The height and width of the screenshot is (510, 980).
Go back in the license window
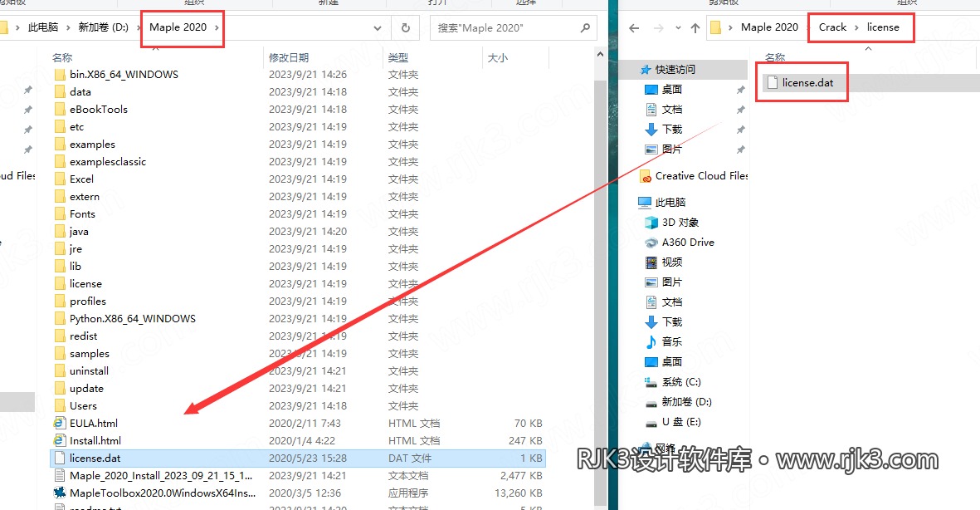point(634,28)
